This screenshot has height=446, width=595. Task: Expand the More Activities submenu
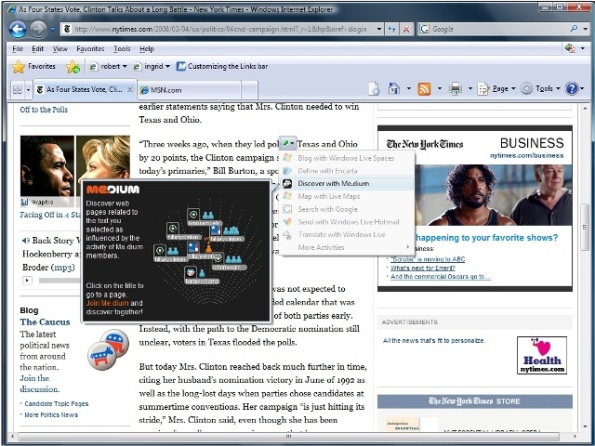pyautogui.click(x=346, y=247)
